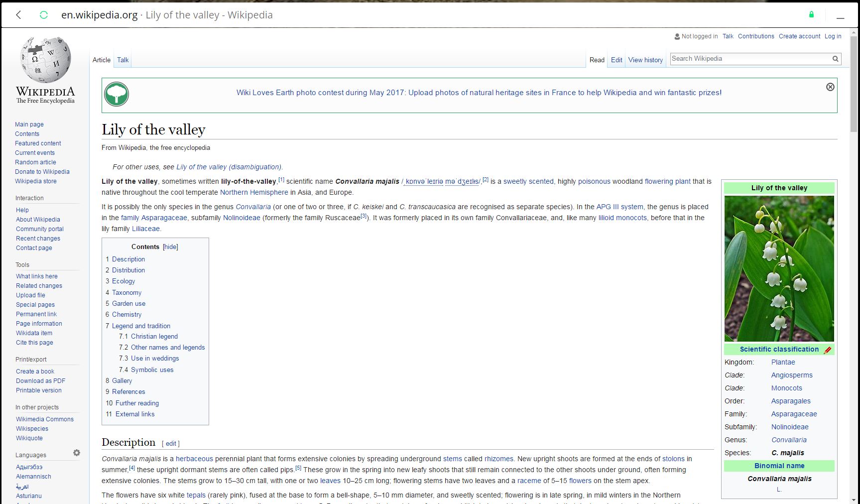Click the red pencil edit taxonomy icon
Viewport: 860px width, 504px height.
tap(828, 350)
